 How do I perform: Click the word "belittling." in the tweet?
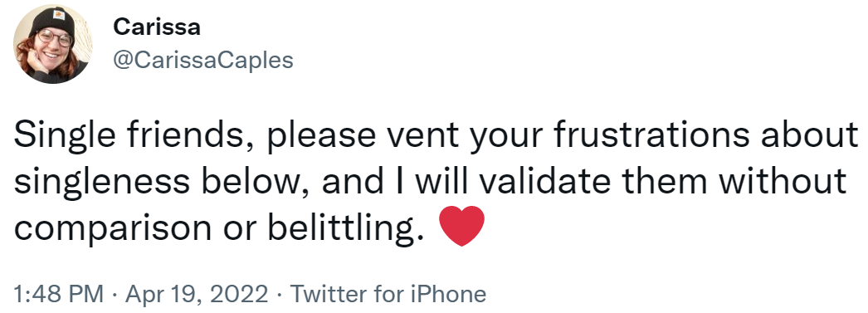(346, 227)
